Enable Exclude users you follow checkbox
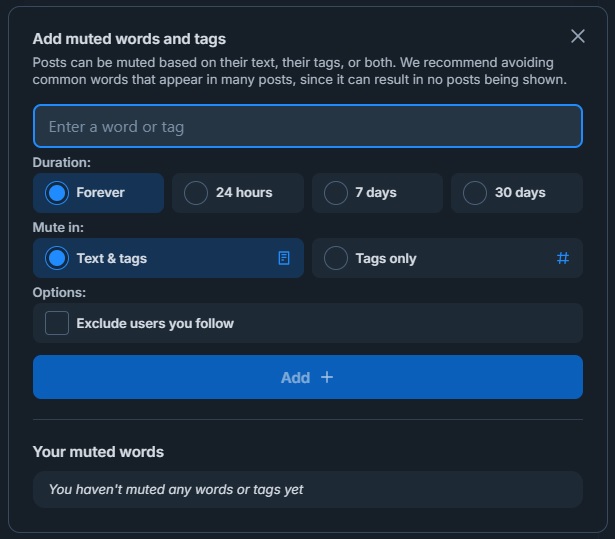The height and width of the screenshot is (539, 615). [57, 323]
